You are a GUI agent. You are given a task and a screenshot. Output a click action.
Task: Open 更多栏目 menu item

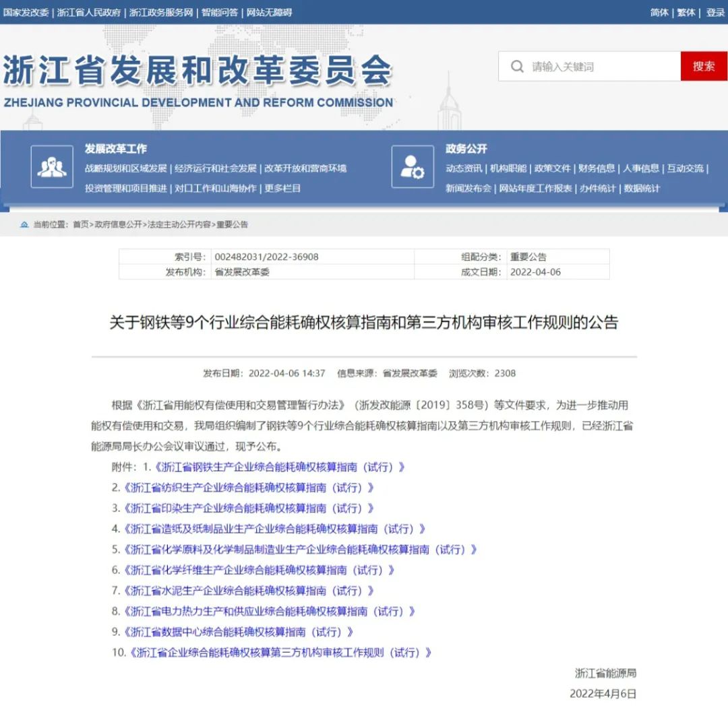[x=282, y=189]
